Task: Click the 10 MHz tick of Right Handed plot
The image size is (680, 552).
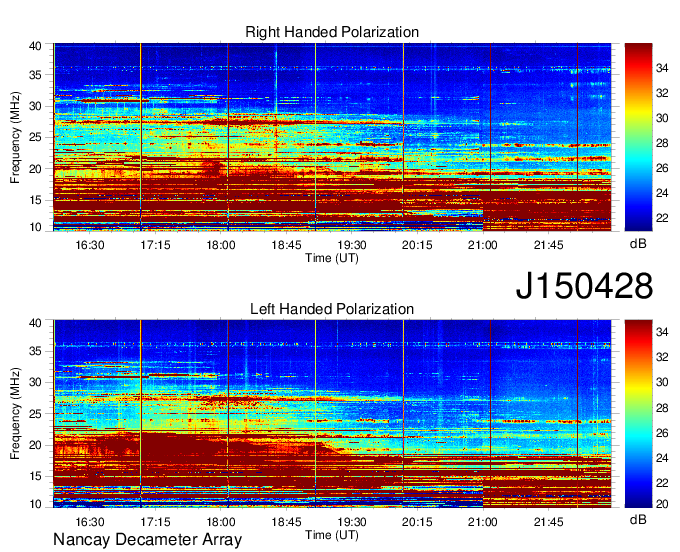Action: click(35, 227)
